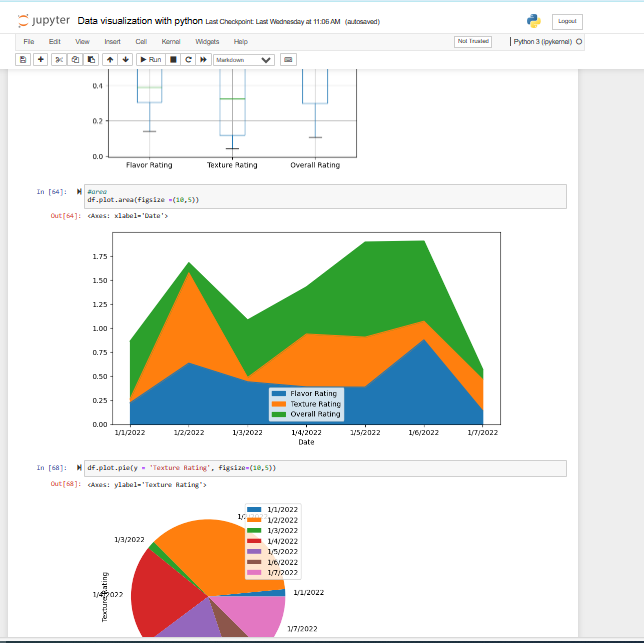Copy selected cells icon
644x643 pixels.
click(75, 60)
